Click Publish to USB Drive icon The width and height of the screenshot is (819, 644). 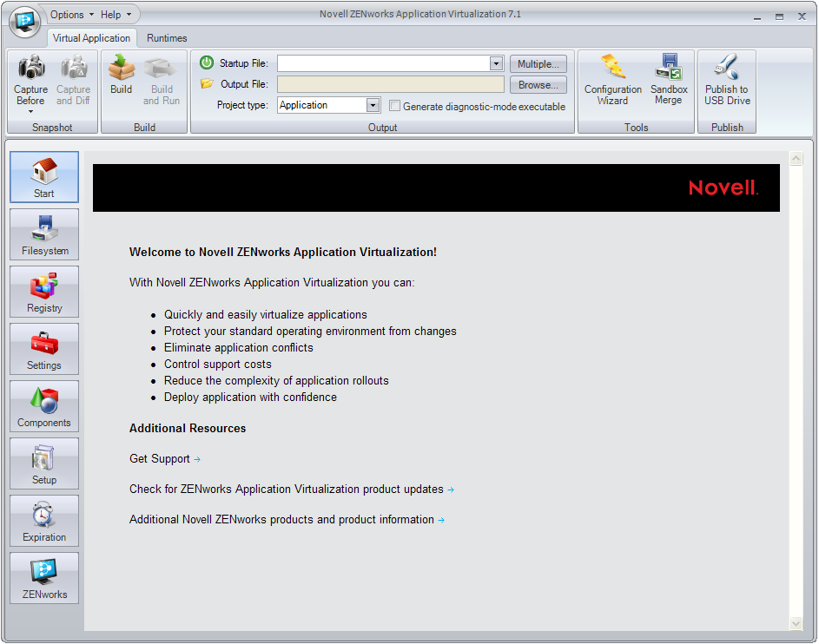(x=727, y=67)
